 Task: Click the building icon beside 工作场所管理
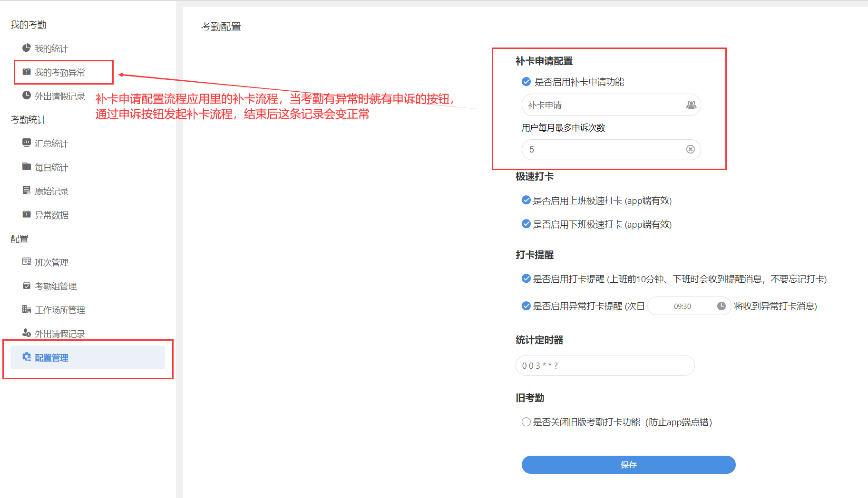27,309
